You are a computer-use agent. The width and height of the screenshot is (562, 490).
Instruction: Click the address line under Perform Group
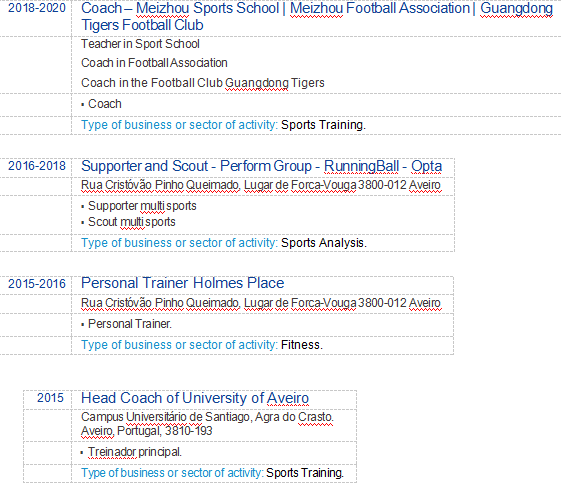click(261, 185)
